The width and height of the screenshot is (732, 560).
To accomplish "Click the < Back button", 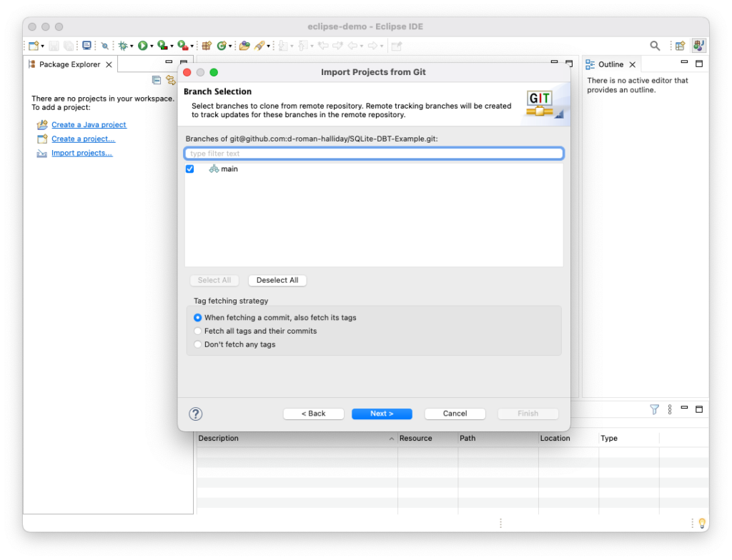I will click(314, 414).
